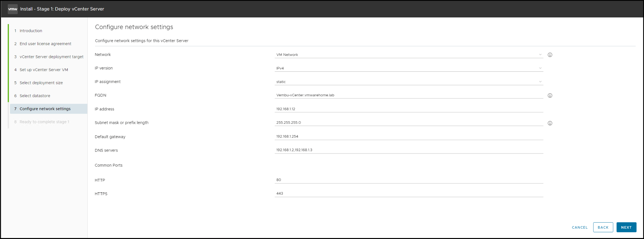The width and height of the screenshot is (644, 239).
Task: Click the info icon next to FQDN
Action: [550, 95]
